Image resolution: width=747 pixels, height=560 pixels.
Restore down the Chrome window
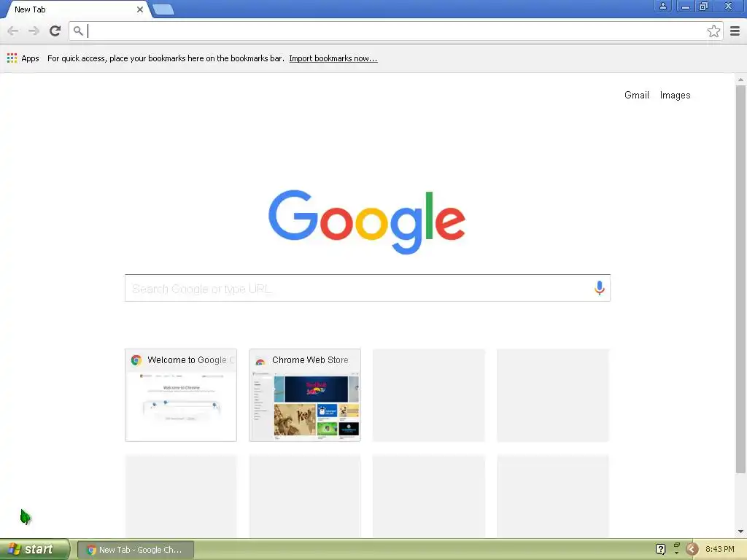point(703,6)
